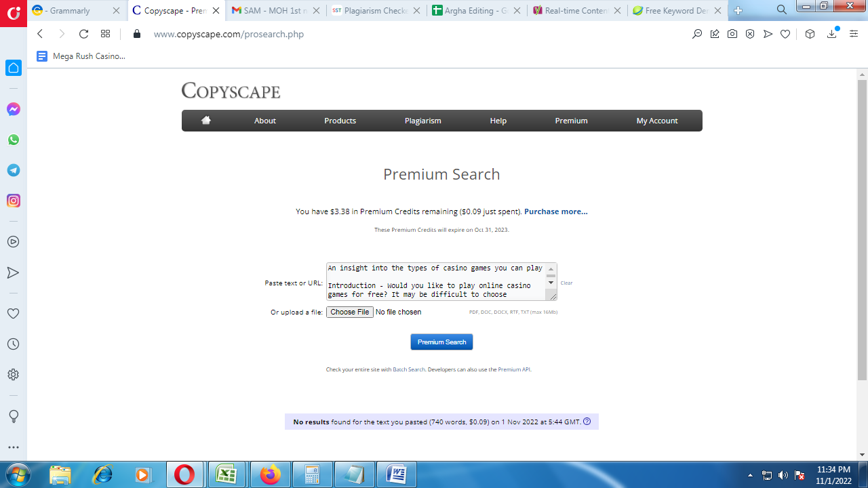
Task: Open Messenger in the sidebar
Action: pyautogui.click(x=14, y=109)
